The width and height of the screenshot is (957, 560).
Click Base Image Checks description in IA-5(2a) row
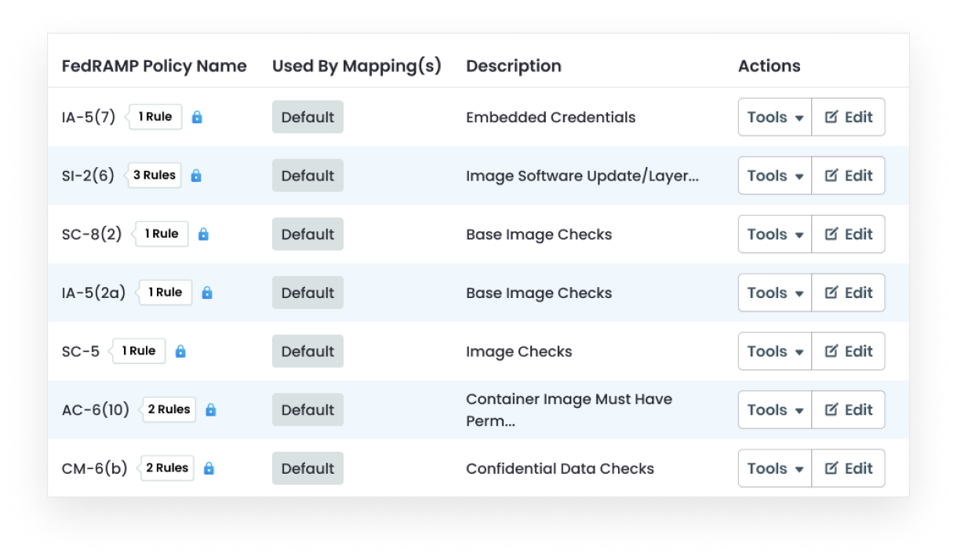pyautogui.click(x=539, y=293)
